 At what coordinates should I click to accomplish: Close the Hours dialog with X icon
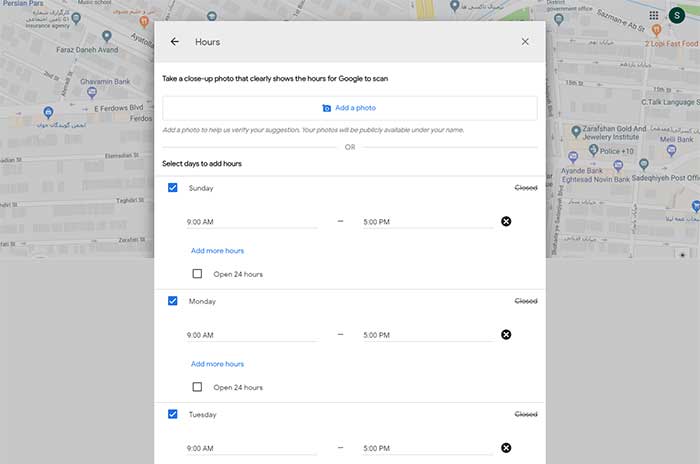click(x=525, y=42)
